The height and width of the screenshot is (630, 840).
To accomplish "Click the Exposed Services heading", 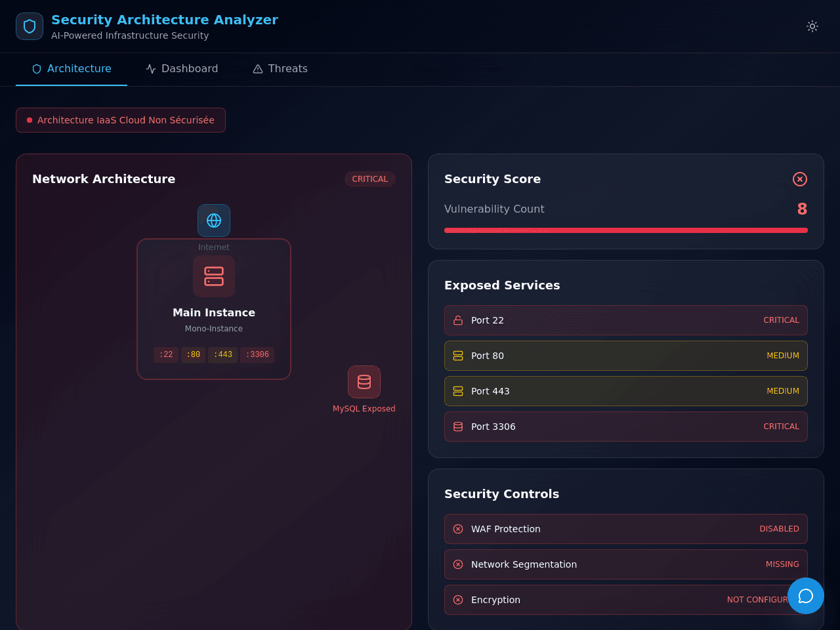I will point(502,285).
